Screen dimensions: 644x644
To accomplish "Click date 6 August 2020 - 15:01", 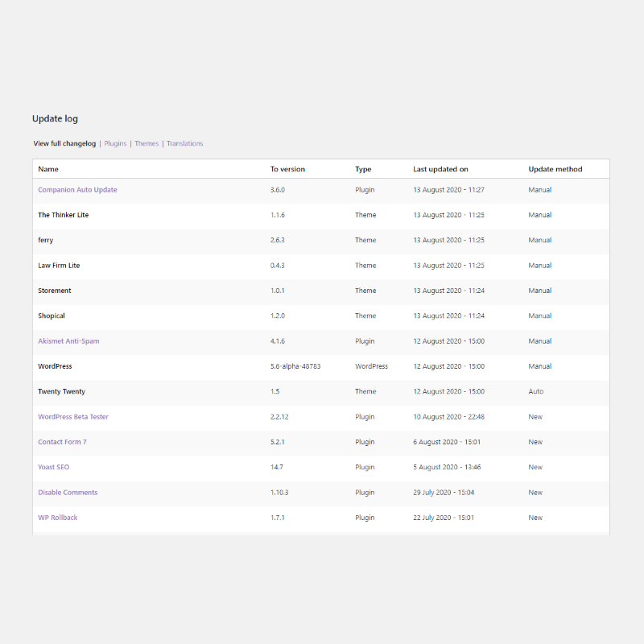I will point(447,442).
